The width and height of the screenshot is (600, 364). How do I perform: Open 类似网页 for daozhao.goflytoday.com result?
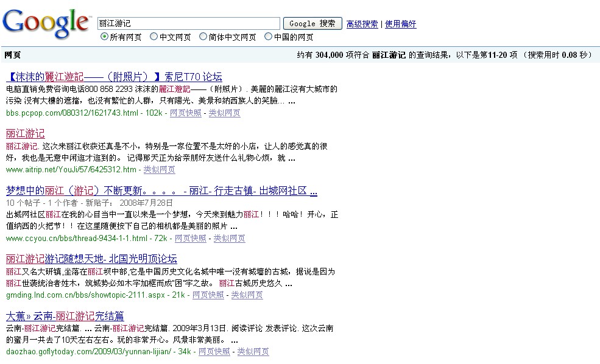pos(253,351)
